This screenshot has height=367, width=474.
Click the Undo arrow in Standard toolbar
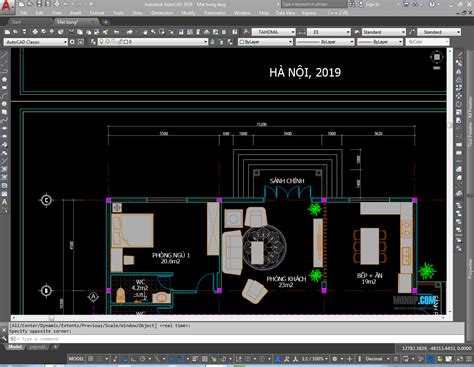(x=116, y=32)
